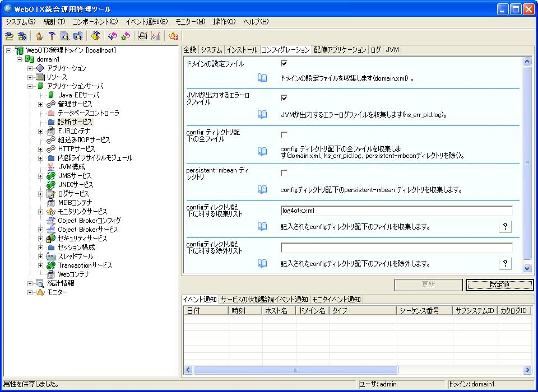Click the horizontal scrollbar in event table
This screenshot has width=538, height=392.
(296, 370)
